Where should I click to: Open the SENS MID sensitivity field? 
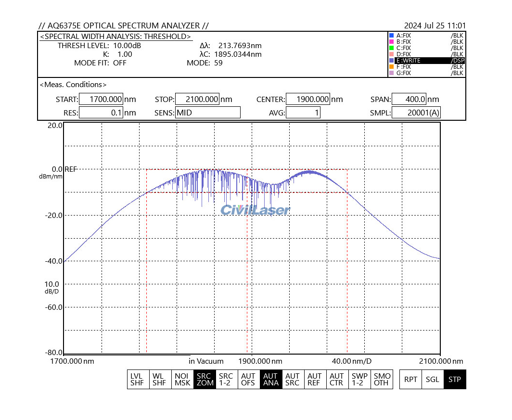click(207, 113)
